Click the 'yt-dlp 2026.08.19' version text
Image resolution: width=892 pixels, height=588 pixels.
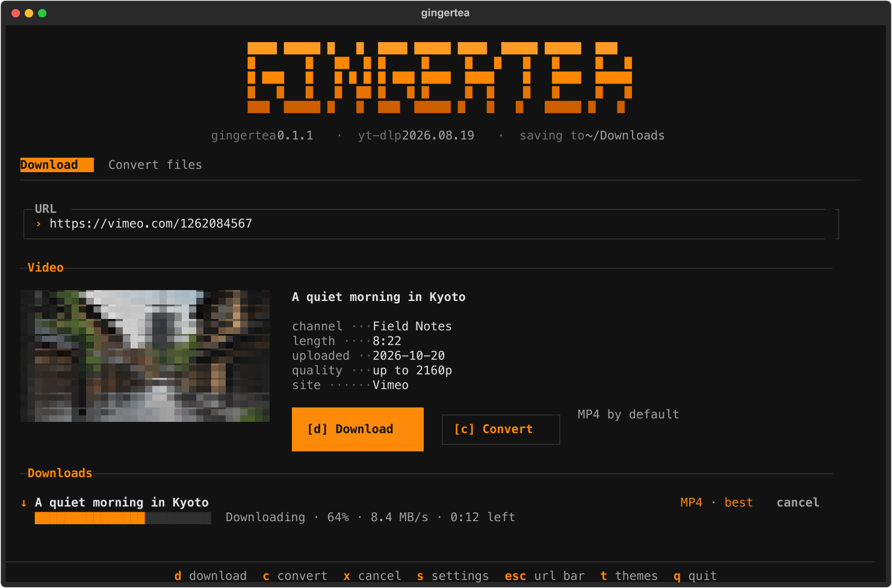tap(416, 135)
